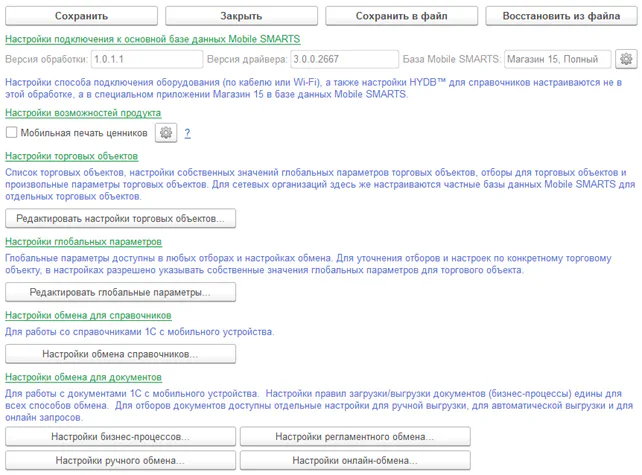This screenshot has height=475, width=642.
Task: Click the Настройки торговых объектов heading link
Action: tap(72, 157)
